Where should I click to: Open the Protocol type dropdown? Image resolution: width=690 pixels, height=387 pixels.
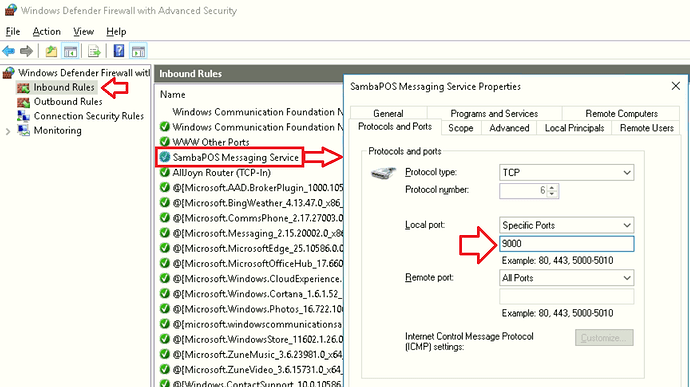566,173
